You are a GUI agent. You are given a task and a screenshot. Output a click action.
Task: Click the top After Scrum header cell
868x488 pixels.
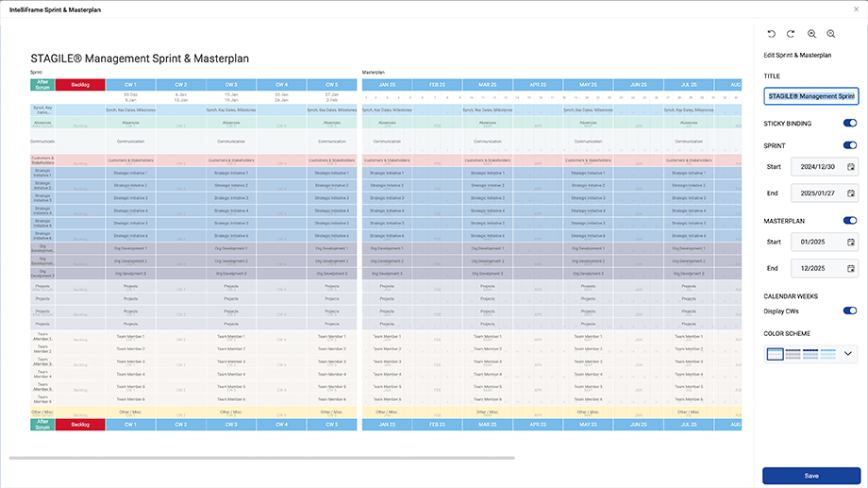point(42,85)
